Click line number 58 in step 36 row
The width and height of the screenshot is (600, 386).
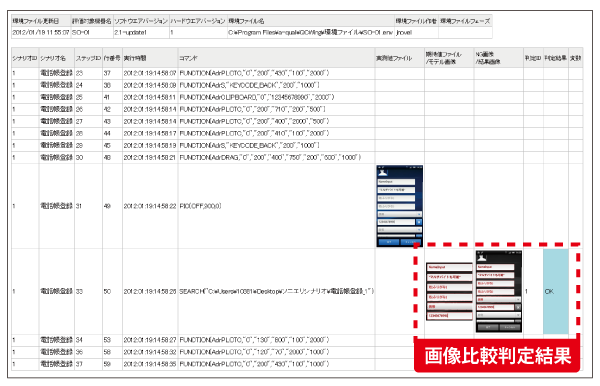point(112,352)
